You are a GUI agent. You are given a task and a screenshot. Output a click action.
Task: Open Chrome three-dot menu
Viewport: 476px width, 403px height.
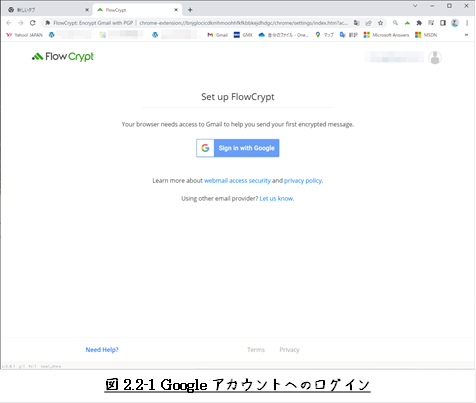click(x=467, y=23)
